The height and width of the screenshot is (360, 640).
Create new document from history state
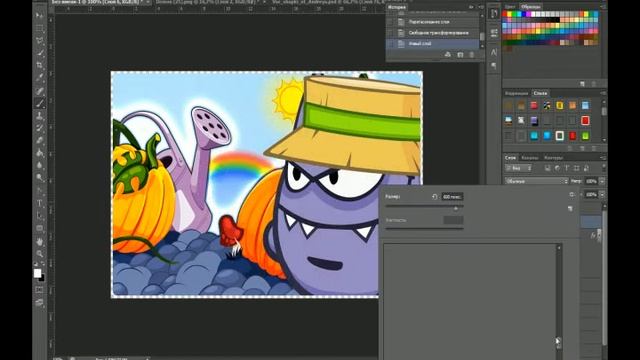(x=448, y=54)
